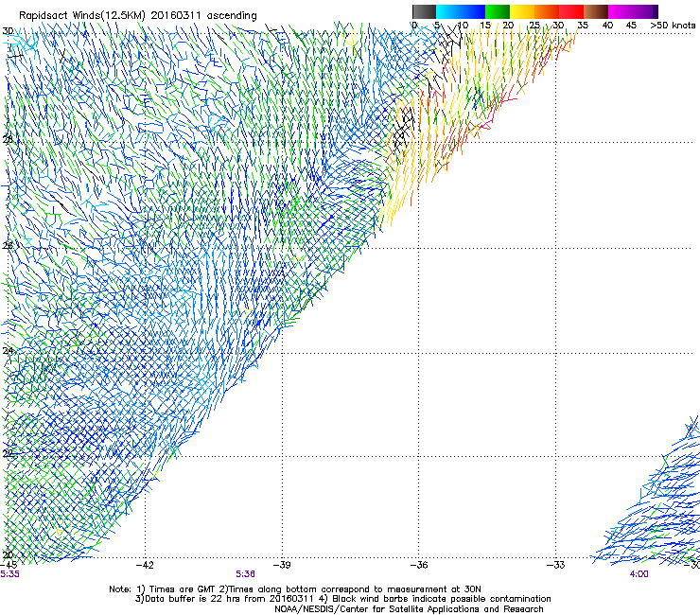Click the cyan 5-10 knots legend swatch
This screenshot has height=615, width=700.
point(448,11)
